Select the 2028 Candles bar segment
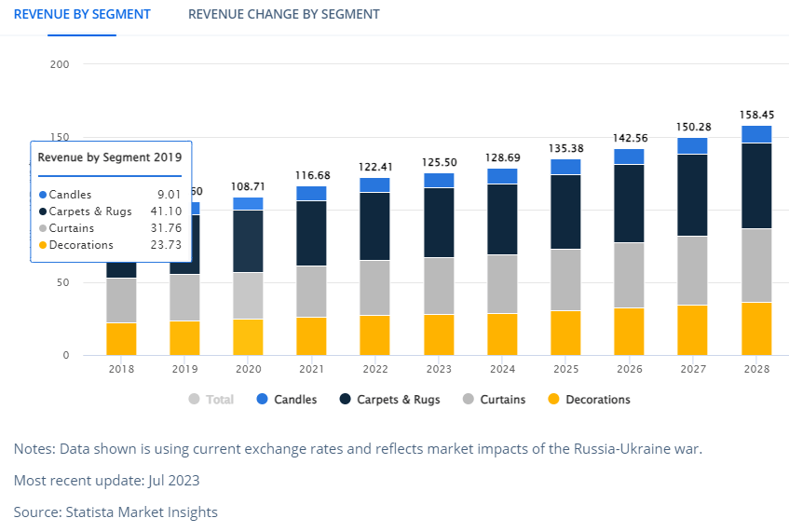The image size is (789, 532). 756,134
